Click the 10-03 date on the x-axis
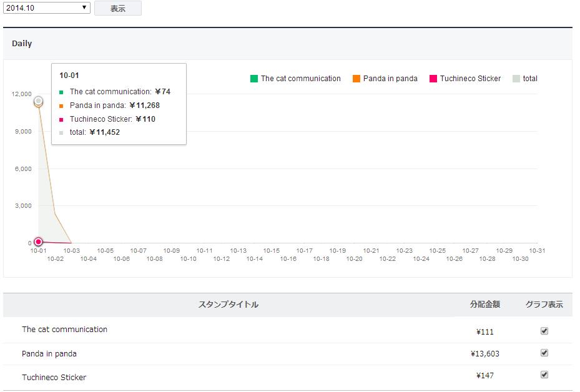 (x=72, y=251)
